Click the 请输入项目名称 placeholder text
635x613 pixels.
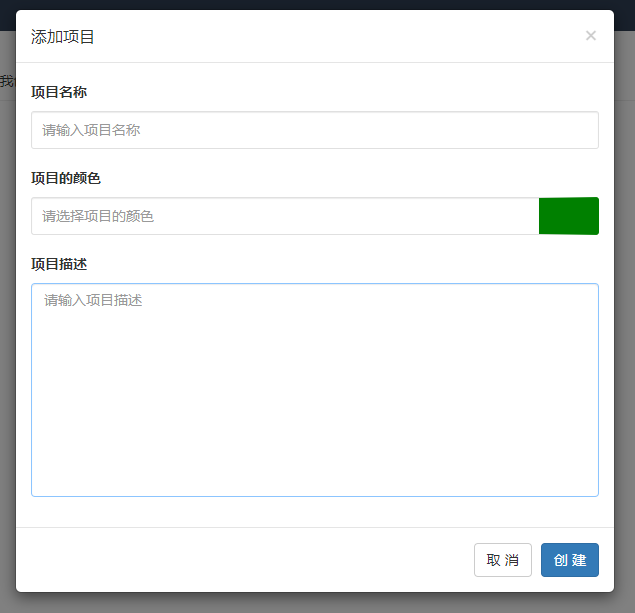click(x=92, y=130)
